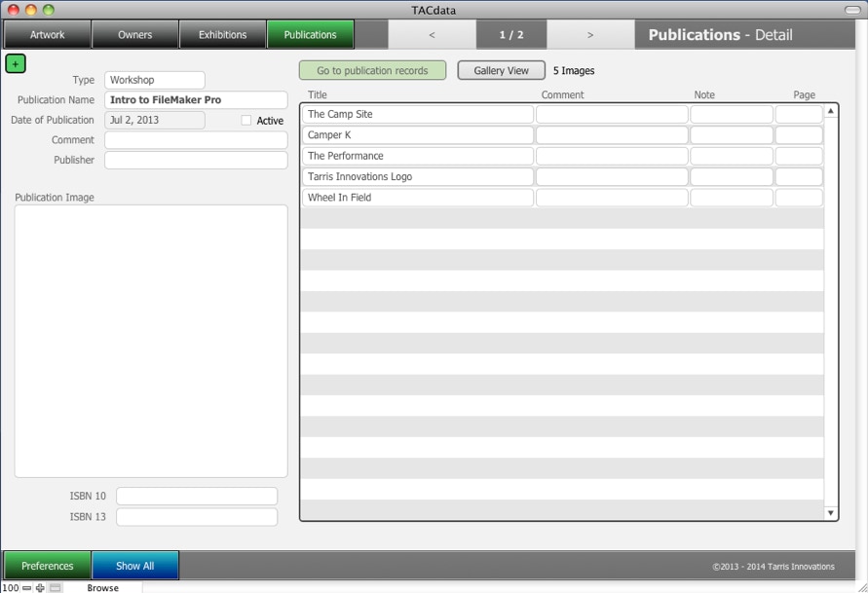Click the zoom out icon in status bar
Viewport: 868px width, 593px height.
click(27, 587)
